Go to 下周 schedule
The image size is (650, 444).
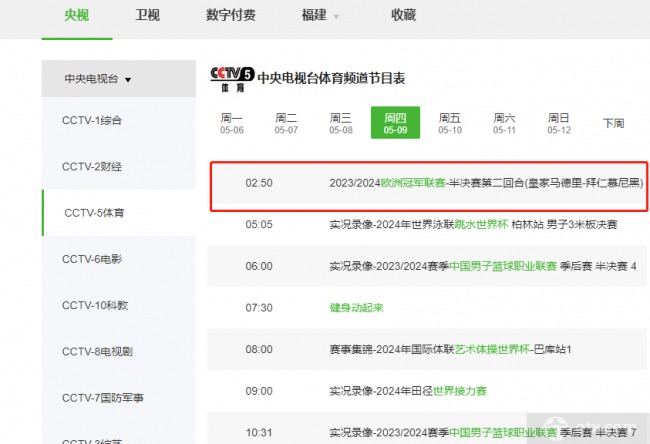[x=614, y=123]
